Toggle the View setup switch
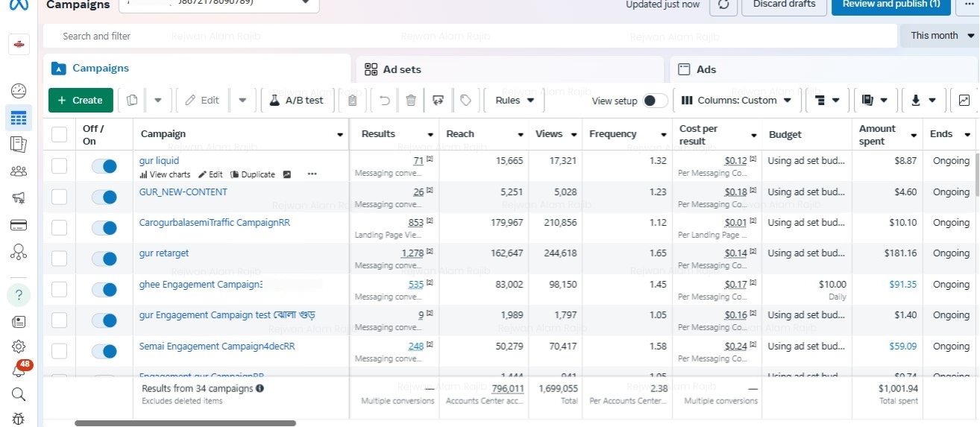This screenshot has width=980, height=427. click(x=655, y=101)
